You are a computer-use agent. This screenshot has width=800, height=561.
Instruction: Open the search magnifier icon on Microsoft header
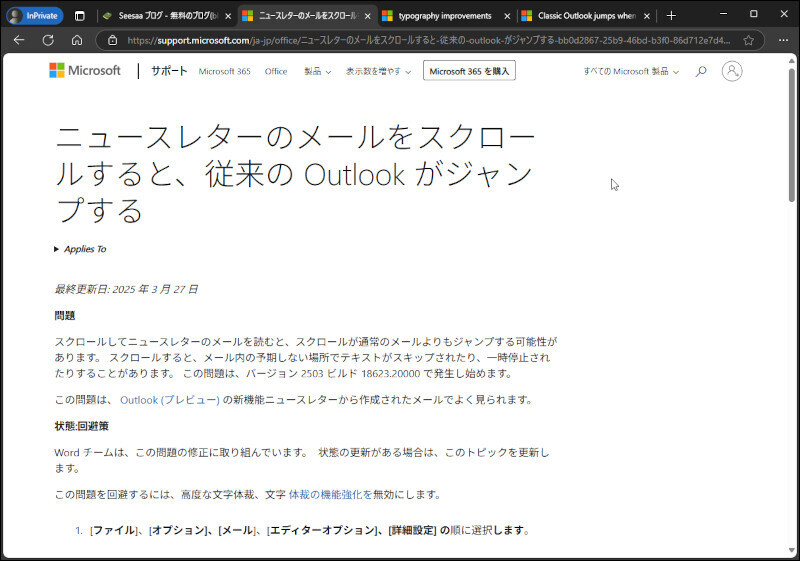pos(701,71)
